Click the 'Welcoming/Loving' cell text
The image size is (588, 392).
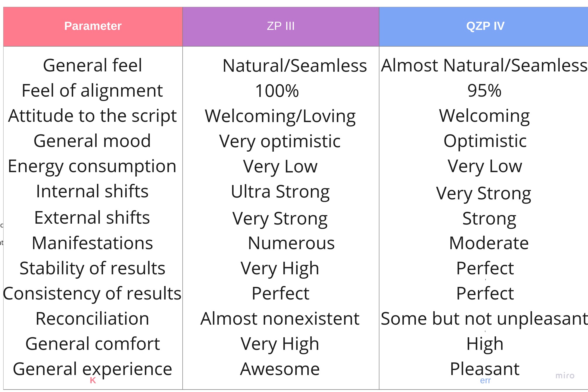coord(280,116)
